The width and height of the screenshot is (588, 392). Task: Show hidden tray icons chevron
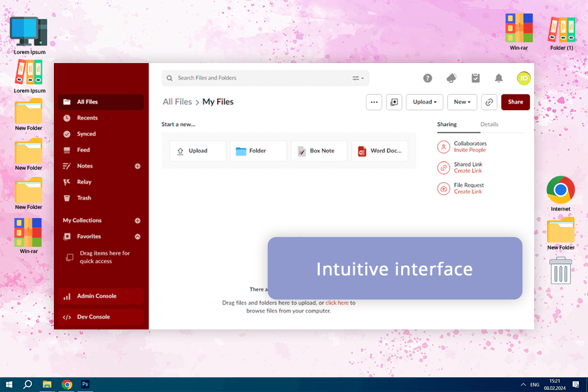[x=522, y=385]
